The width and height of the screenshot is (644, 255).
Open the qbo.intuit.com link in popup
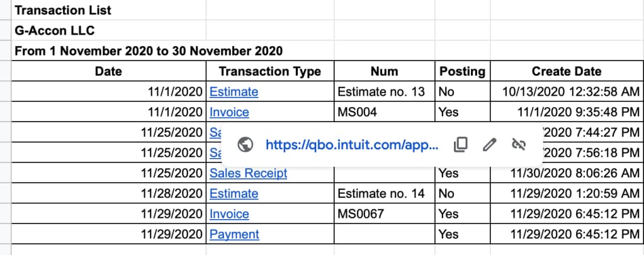click(x=351, y=145)
